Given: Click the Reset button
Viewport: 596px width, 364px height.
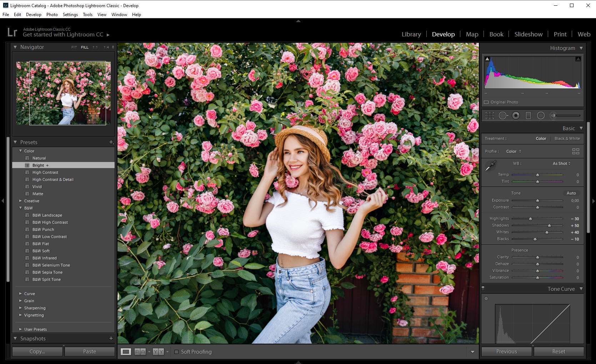Looking at the screenshot, I should pyautogui.click(x=559, y=352).
